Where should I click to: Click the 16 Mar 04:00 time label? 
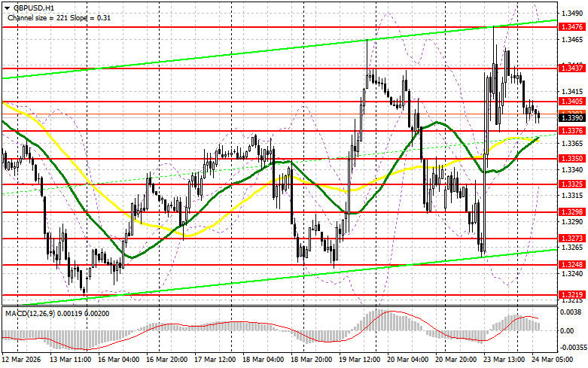118,360
